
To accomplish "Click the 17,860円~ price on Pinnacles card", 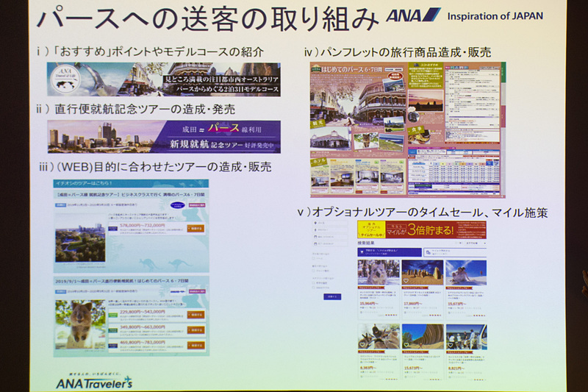I will click(x=413, y=304).
